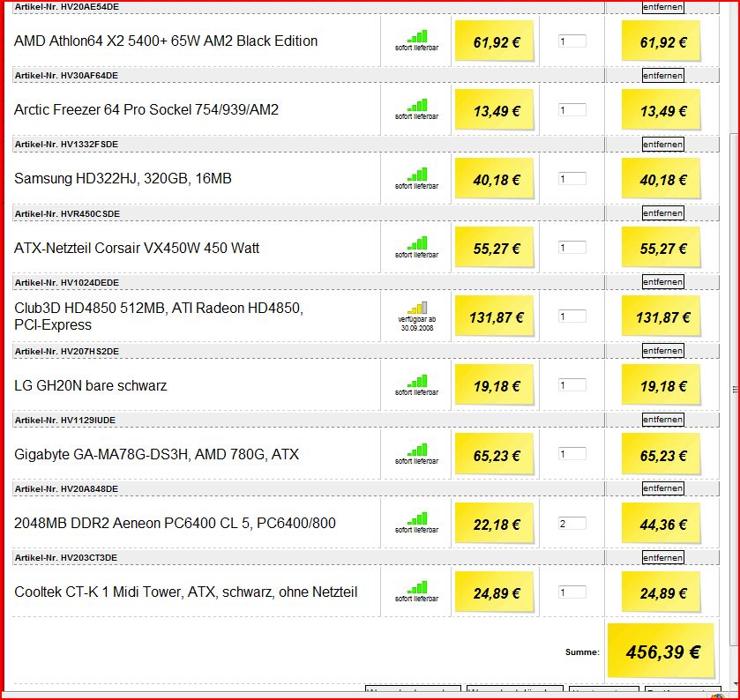Screen dimensions: 740x700
Task: Remove the AMD Athlon64 X2 5400+ item
Action: click(662, 7)
